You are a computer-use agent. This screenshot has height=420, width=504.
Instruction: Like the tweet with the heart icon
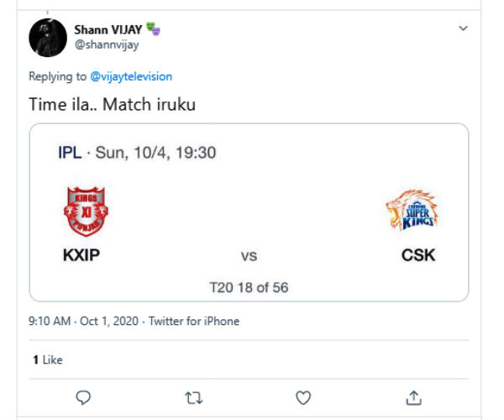tap(303, 397)
